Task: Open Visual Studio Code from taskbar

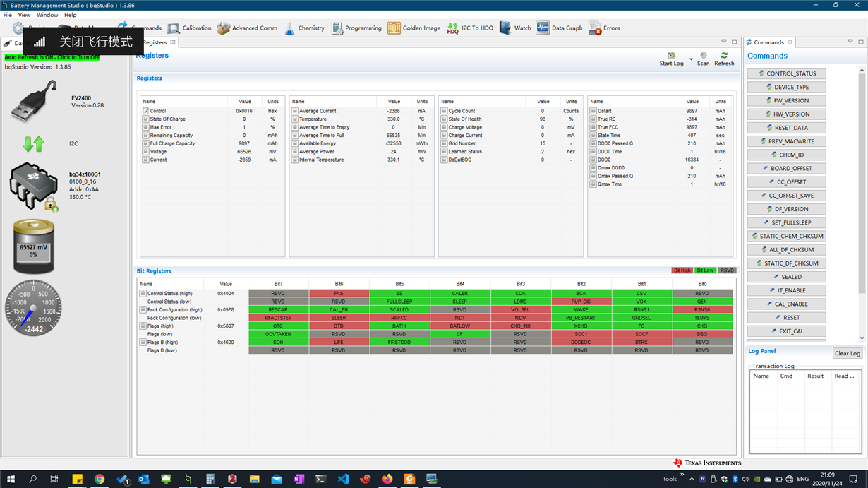Action: 343,479
